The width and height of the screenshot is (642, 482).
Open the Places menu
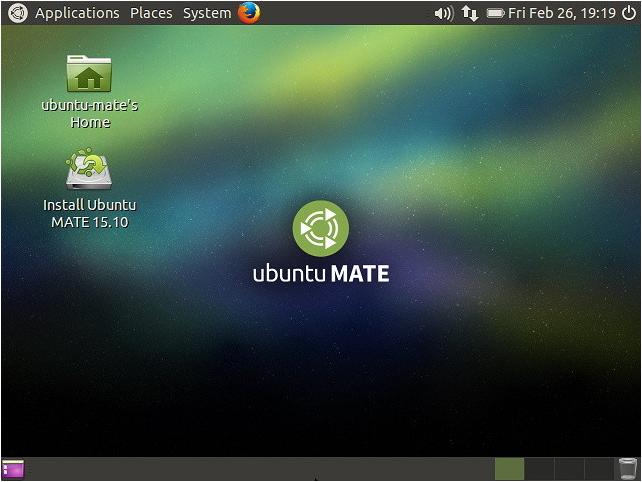pos(151,13)
